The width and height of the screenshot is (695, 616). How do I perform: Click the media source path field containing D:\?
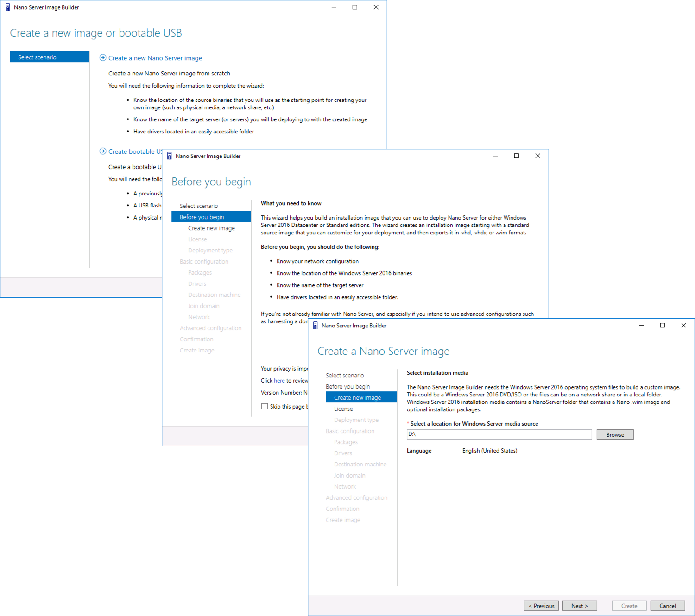pos(499,434)
